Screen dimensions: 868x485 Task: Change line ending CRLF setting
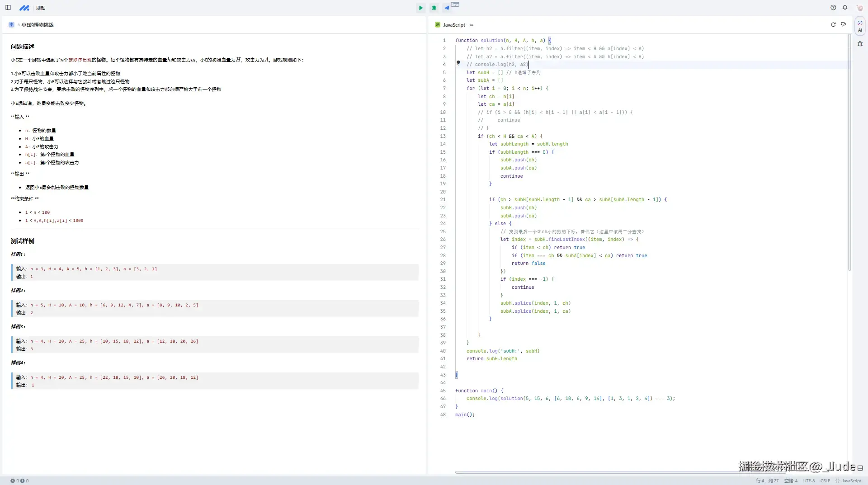(825, 480)
